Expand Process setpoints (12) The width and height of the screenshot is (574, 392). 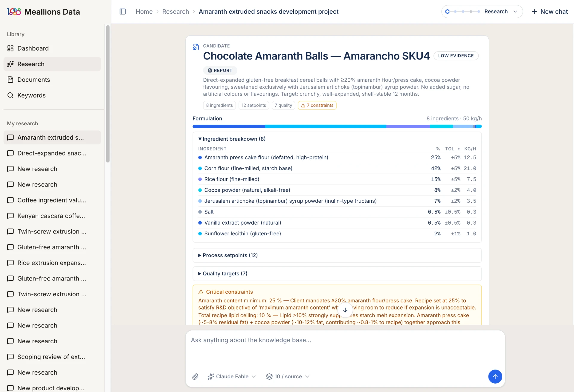pos(337,255)
